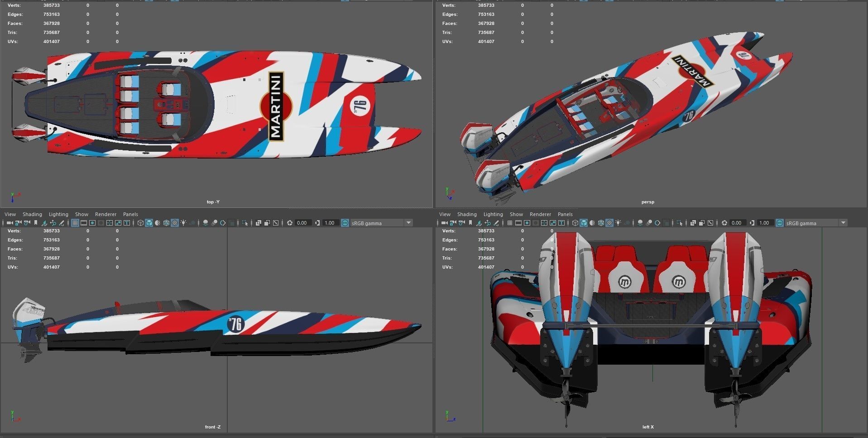Toggle Safe Action in front -Z panel

point(118,223)
